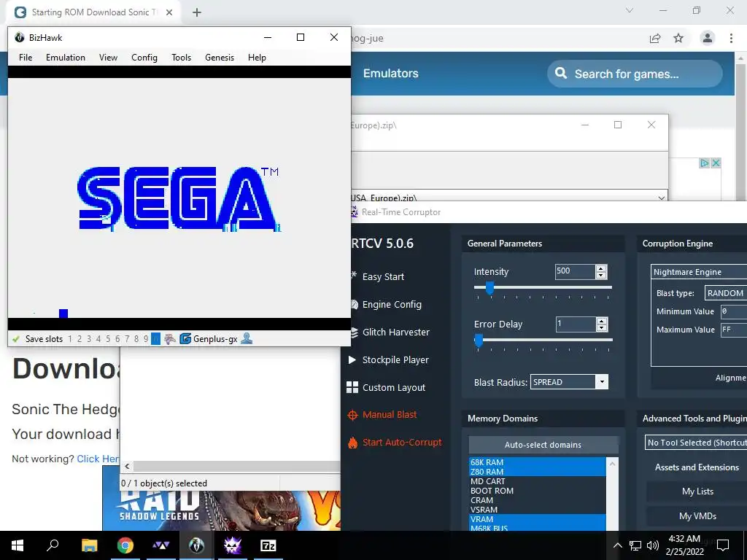The image size is (747, 560).
Task: Click the Emulators link on website
Action: tap(391, 74)
